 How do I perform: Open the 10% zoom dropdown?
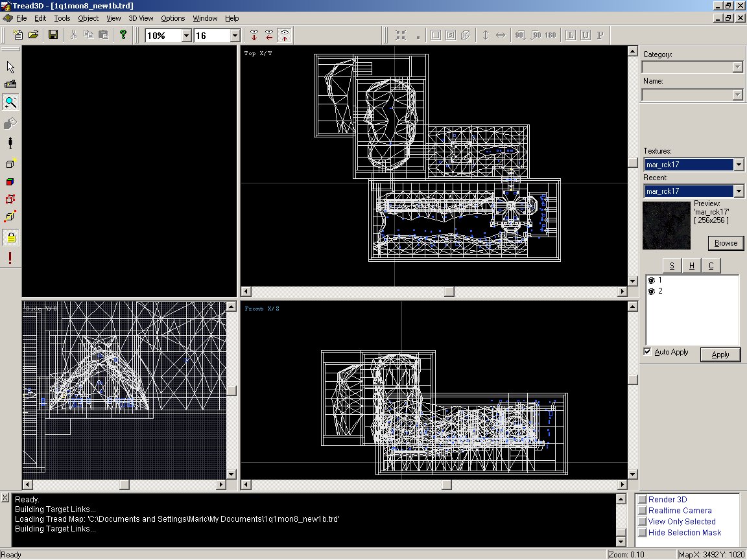[x=186, y=36]
